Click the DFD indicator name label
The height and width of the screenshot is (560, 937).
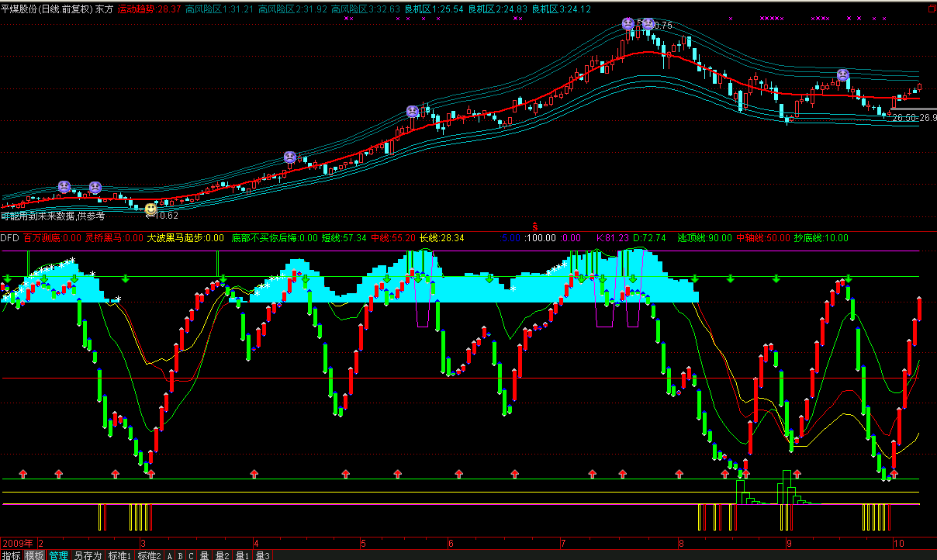9,238
